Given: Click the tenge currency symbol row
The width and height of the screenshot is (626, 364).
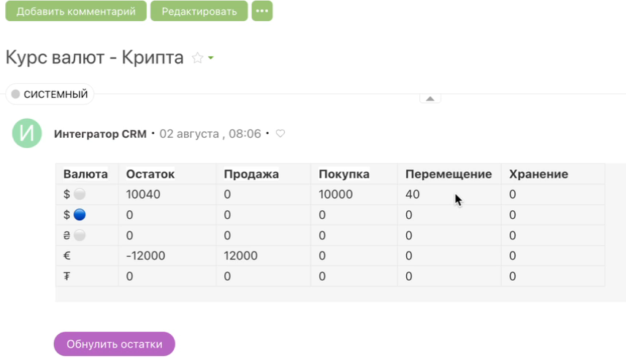Looking at the screenshot, I should (67, 276).
